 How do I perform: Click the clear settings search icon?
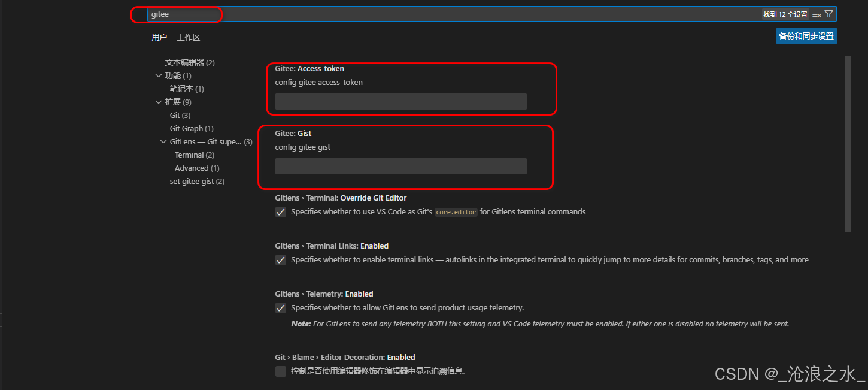[x=816, y=14]
